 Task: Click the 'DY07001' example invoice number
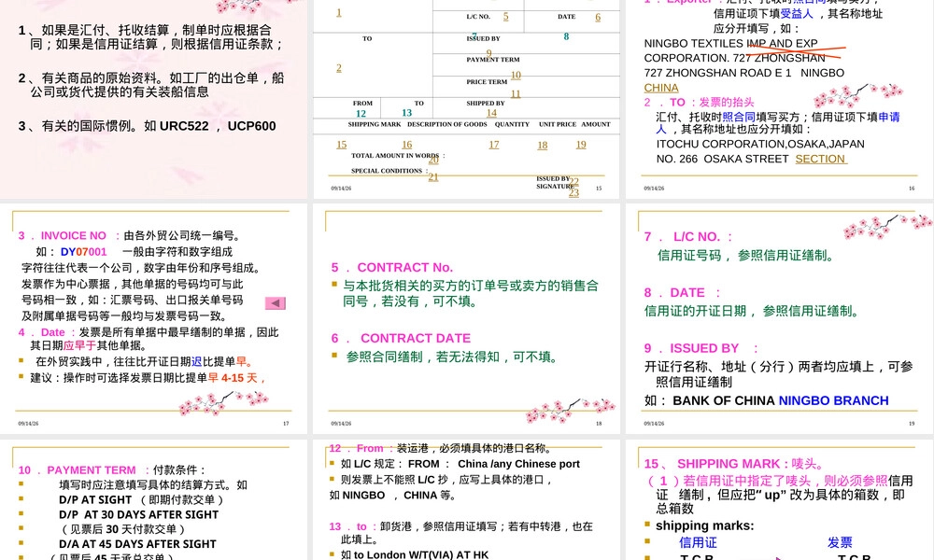pos(83,252)
